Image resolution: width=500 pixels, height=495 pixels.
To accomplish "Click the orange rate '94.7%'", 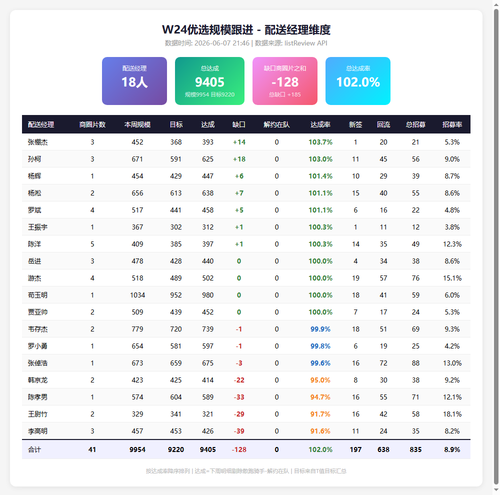I will [320, 397].
